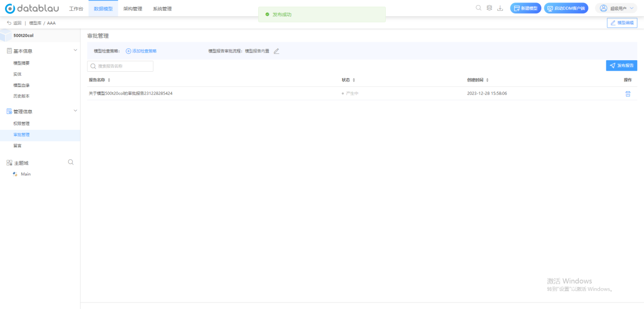This screenshot has width=644, height=309.
Task: Click the pencil icon beside 模型报告内置
Action: (277, 51)
